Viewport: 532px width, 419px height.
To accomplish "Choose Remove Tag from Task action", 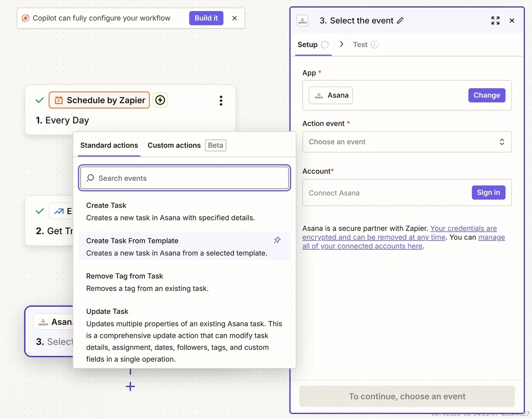I will [184, 282].
